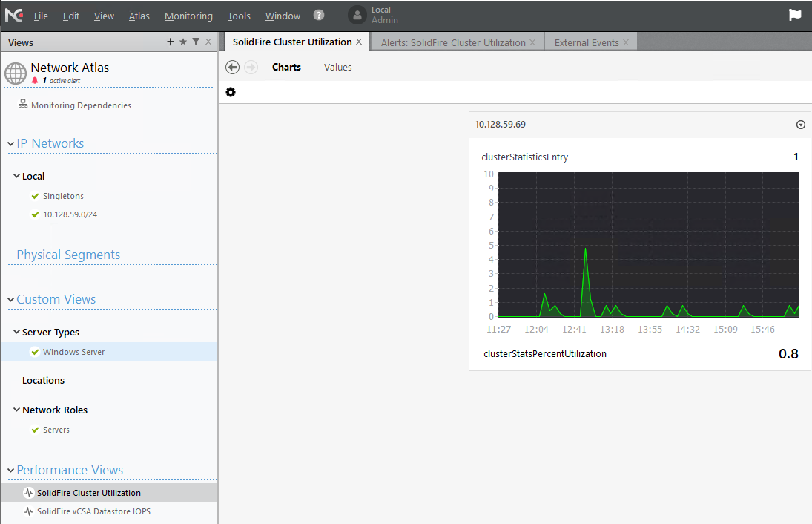Close the SolidFire Cluster Utilization tab
812x524 pixels.
click(359, 42)
